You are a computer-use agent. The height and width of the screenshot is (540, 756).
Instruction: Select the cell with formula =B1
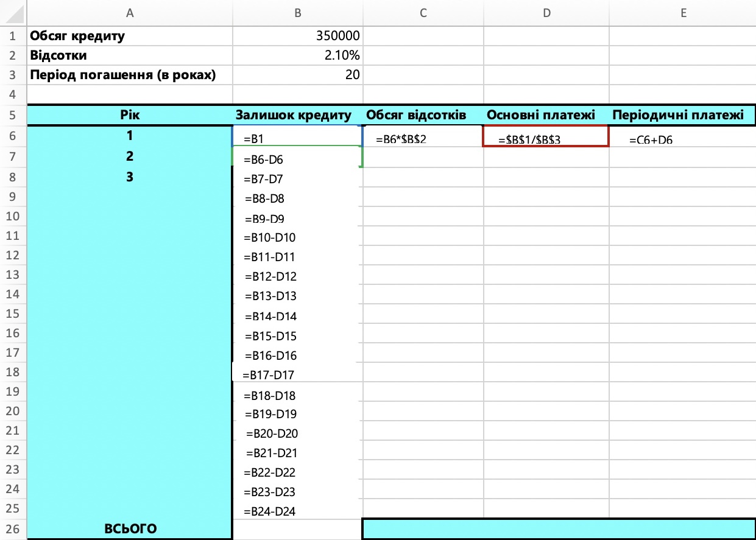(x=298, y=136)
